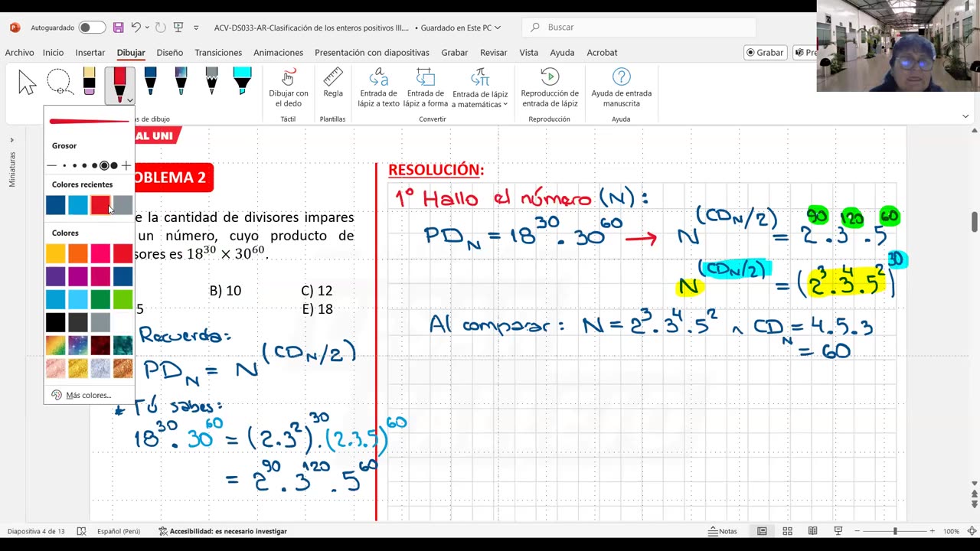Select the galaxy-ink pen
The image size is (980, 551).
[181, 82]
